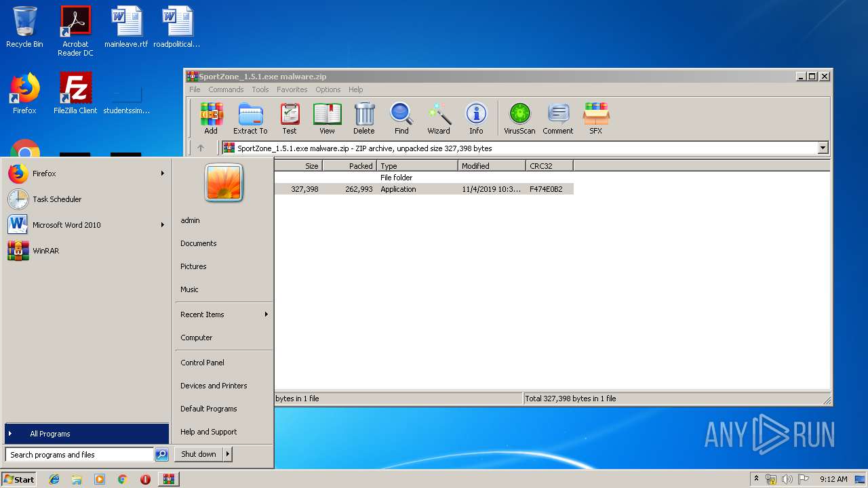Click the user account picture in Start menu
The height and width of the screenshot is (488, 868).
pos(224,183)
